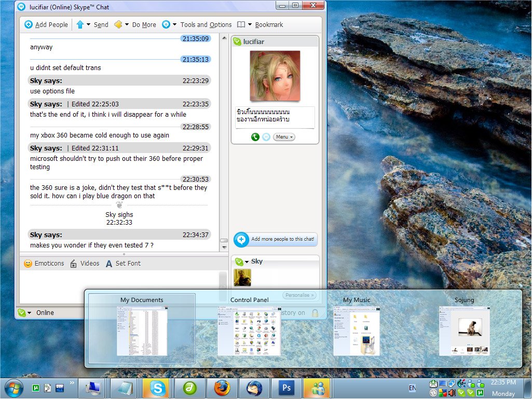Click the 22:23:29 Sky says header

119,80
